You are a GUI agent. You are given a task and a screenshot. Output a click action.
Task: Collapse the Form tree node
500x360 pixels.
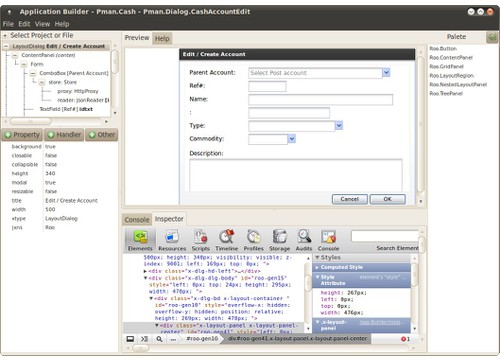point(24,64)
